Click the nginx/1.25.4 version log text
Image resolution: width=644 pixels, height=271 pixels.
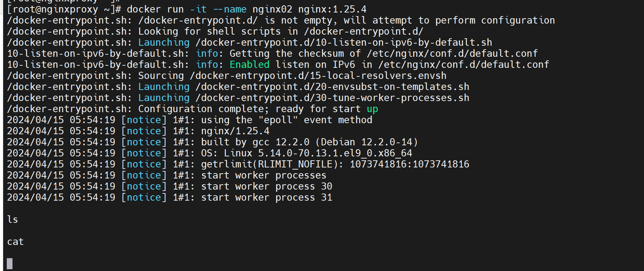point(235,131)
